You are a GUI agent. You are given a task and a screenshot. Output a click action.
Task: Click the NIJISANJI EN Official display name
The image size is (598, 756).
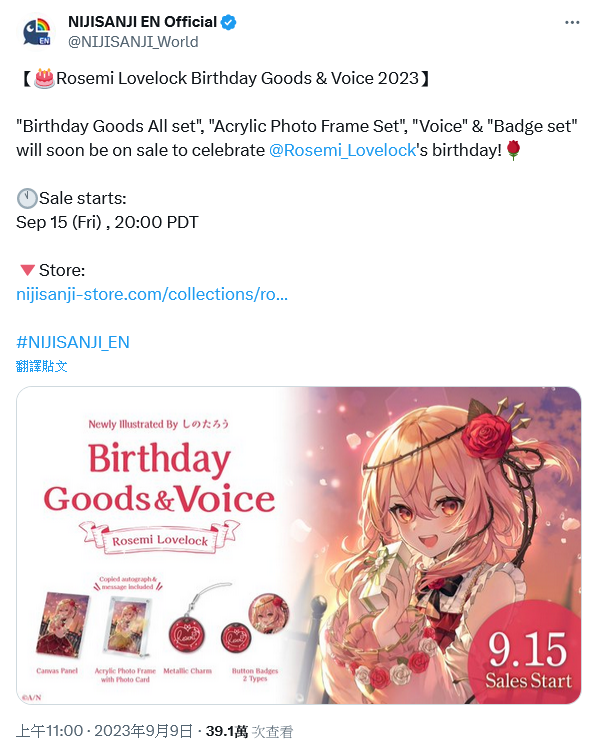[142, 22]
